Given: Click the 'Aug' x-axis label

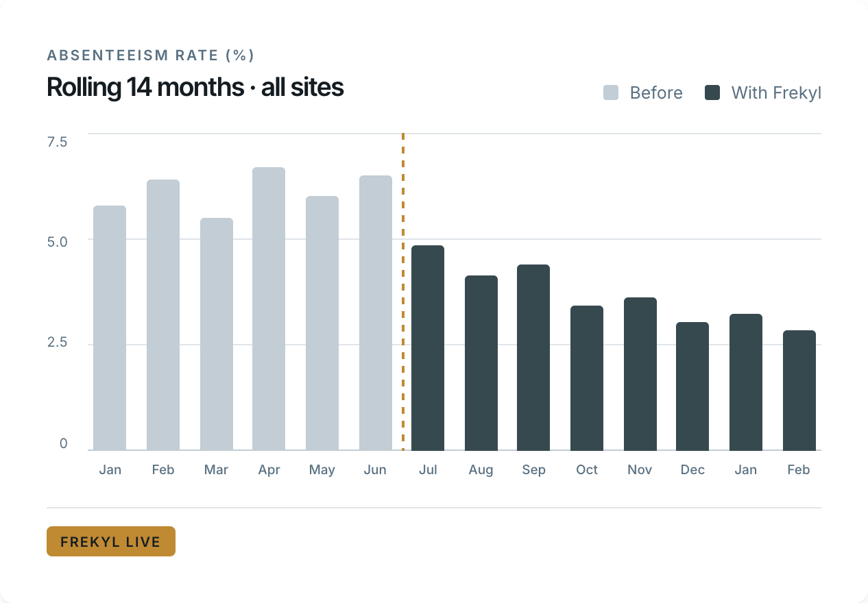Looking at the screenshot, I should 481,470.
